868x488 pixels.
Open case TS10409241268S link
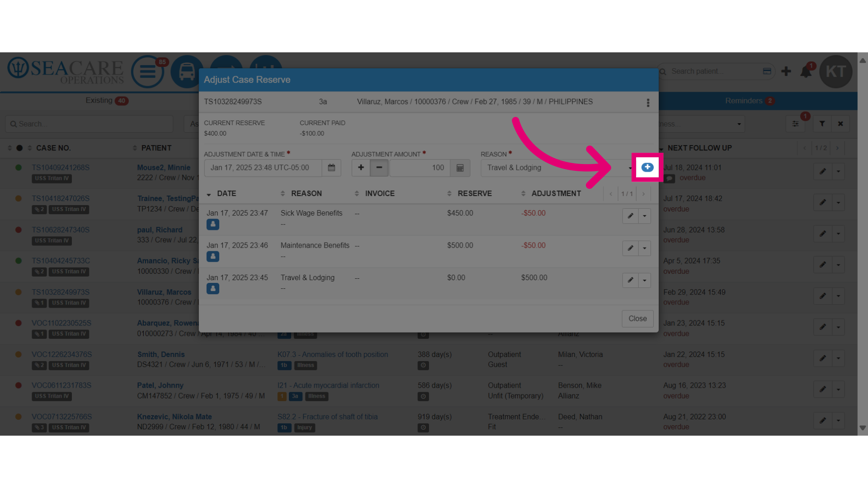point(61,168)
